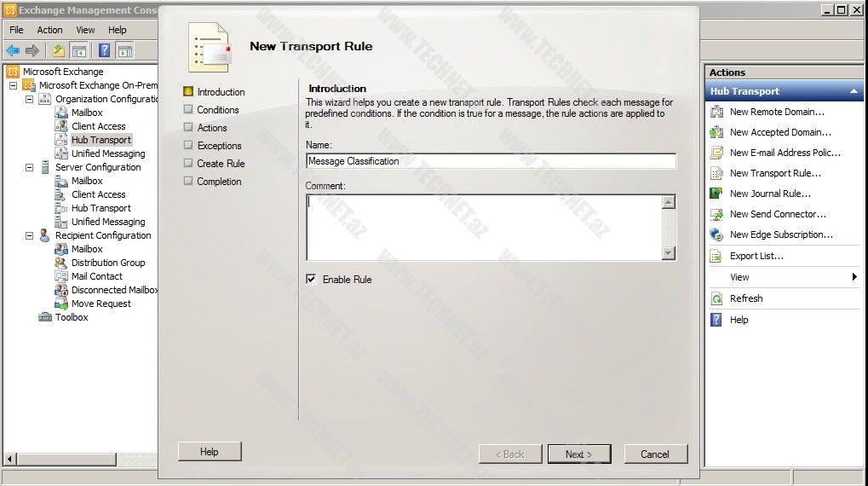Open the Action menu
868x486 pixels.
click(x=49, y=30)
